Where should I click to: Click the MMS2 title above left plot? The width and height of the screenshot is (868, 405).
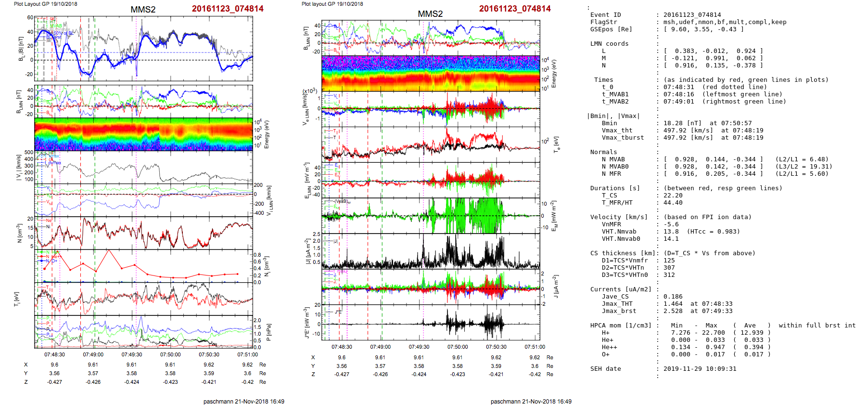tap(143, 10)
